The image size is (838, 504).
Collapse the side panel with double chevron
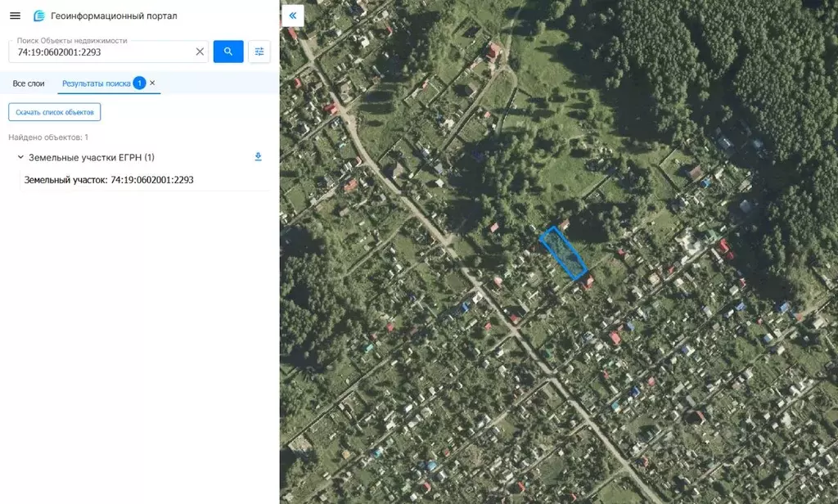pos(293,16)
